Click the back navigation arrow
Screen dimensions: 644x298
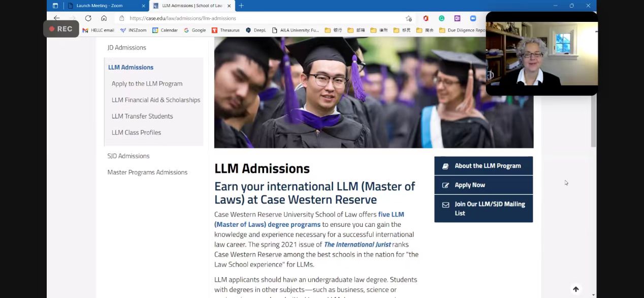(x=57, y=18)
